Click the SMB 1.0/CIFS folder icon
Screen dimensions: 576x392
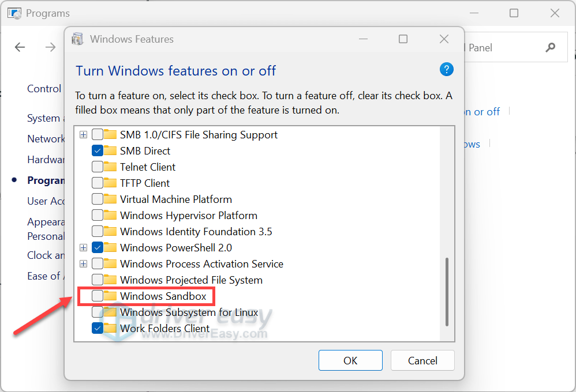[110, 134]
